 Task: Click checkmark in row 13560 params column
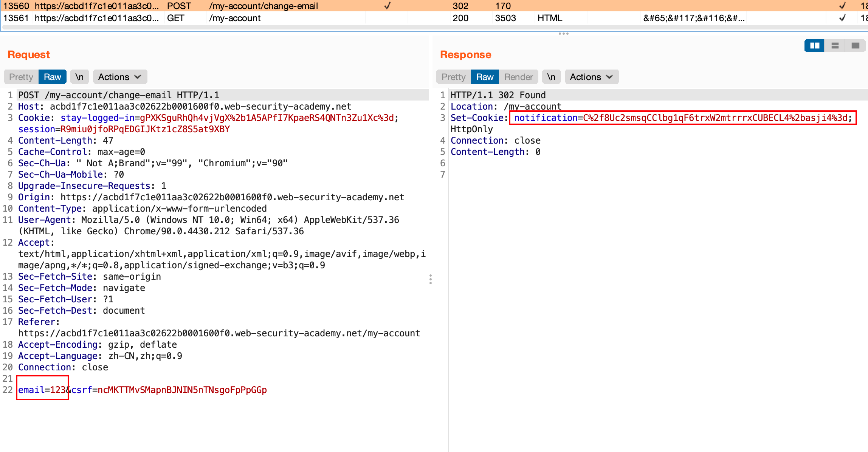387,6
